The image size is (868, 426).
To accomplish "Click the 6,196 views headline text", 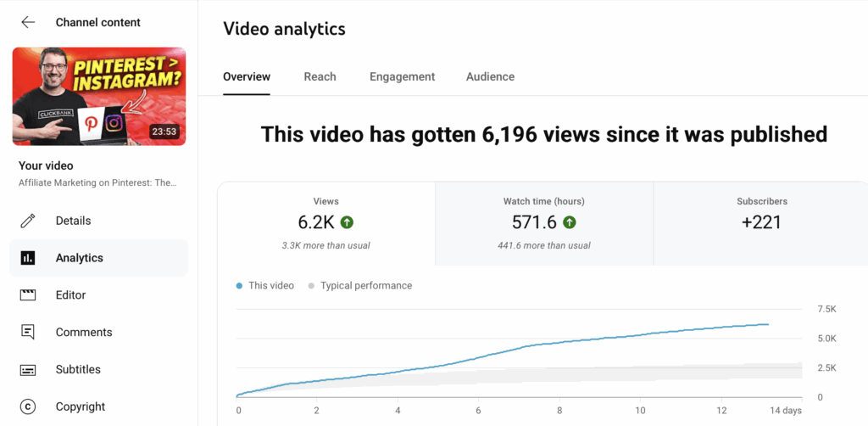I will pos(544,134).
